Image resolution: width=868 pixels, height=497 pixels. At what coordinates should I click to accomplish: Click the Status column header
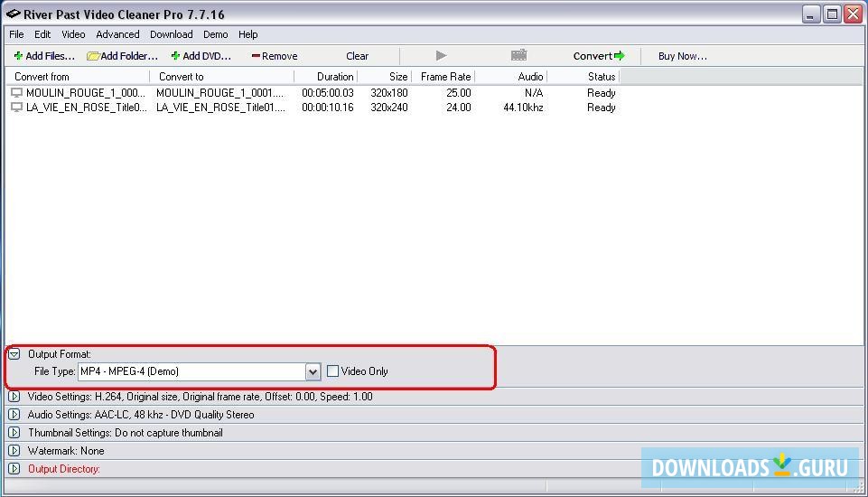click(x=583, y=77)
